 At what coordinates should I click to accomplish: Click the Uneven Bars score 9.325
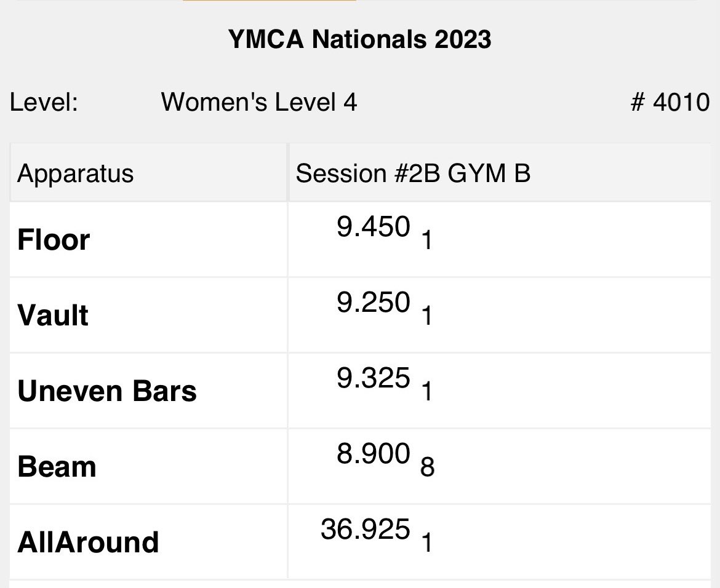(x=374, y=378)
